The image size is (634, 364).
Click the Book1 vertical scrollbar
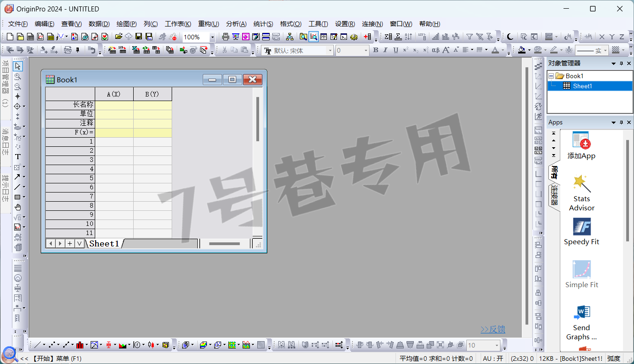click(x=258, y=119)
